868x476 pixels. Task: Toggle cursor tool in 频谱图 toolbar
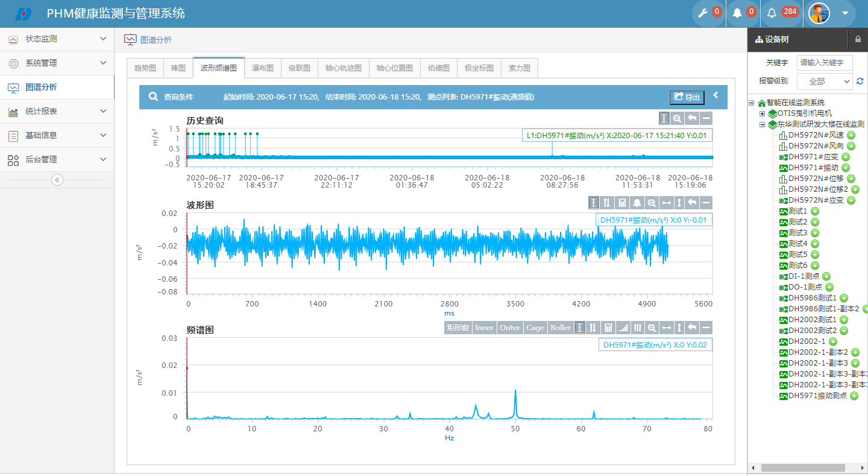point(580,328)
